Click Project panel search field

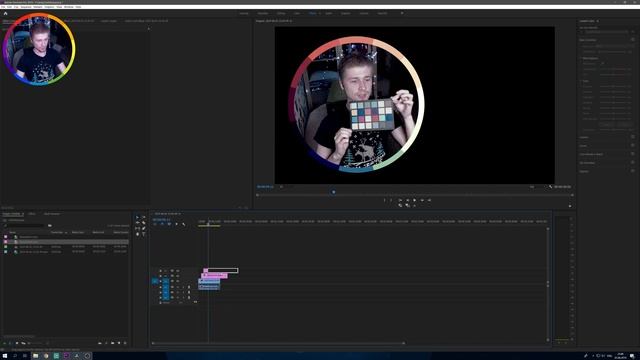coord(25,226)
